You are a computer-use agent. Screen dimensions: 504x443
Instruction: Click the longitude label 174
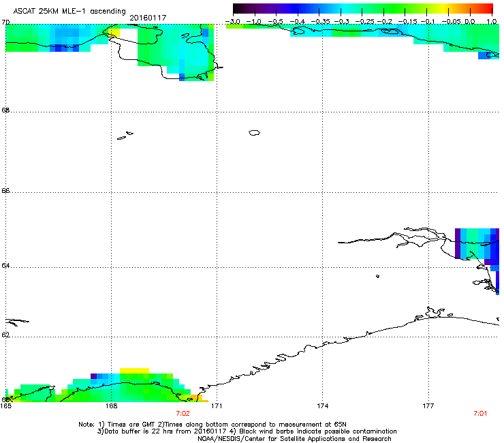pyautogui.click(x=322, y=406)
